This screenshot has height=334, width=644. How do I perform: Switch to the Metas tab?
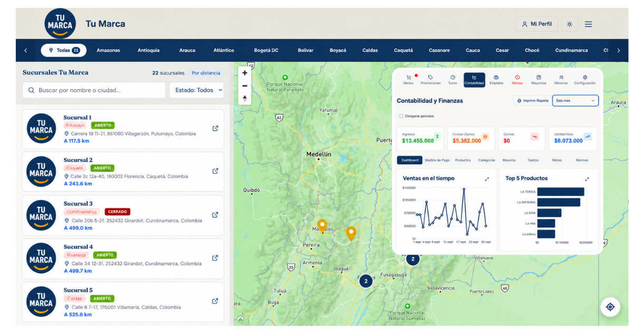click(557, 160)
